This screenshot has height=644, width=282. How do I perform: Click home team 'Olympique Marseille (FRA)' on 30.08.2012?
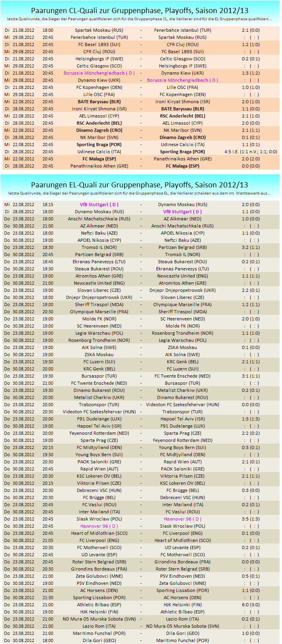click(99, 312)
